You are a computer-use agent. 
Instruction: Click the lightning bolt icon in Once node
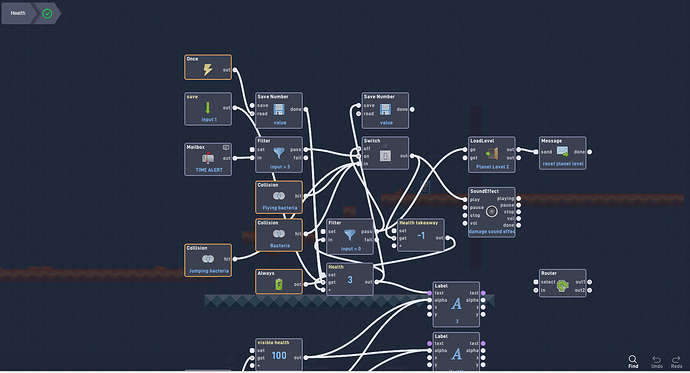208,69
